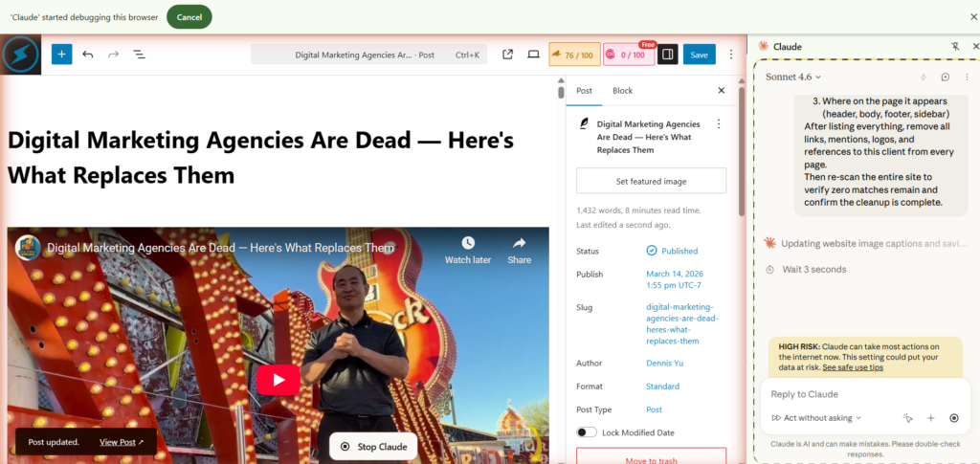
Task: Change post format Standard
Action: click(662, 387)
